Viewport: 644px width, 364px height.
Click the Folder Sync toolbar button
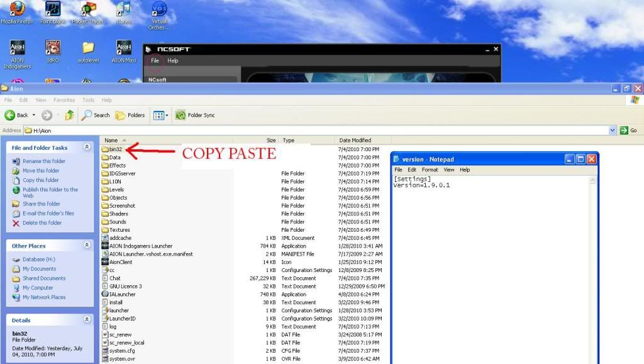click(x=195, y=115)
